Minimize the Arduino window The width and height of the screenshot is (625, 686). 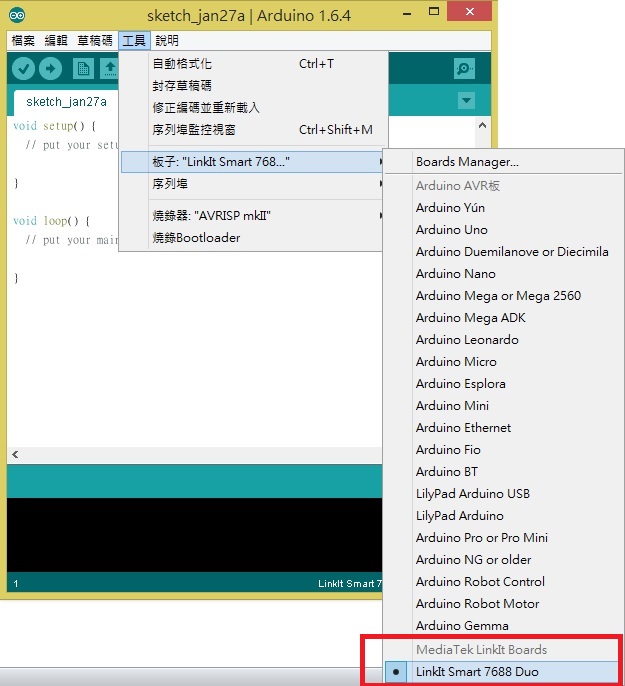[x=407, y=12]
